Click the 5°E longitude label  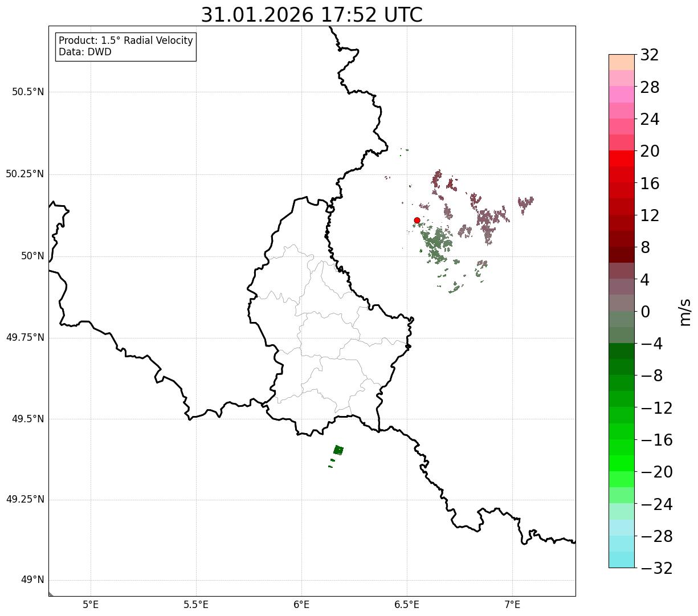[91, 605]
